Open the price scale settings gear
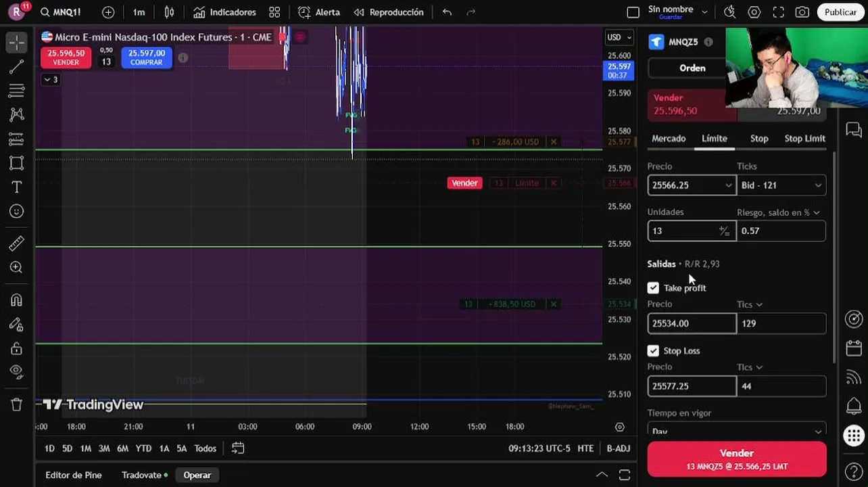The height and width of the screenshot is (487, 868). pyautogui.click(x=619, y=427)
